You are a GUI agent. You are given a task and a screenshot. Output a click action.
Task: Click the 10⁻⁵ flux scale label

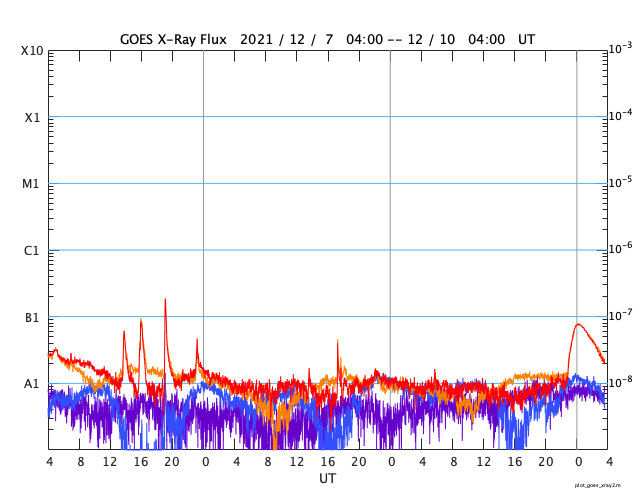[x=620, y=181]
